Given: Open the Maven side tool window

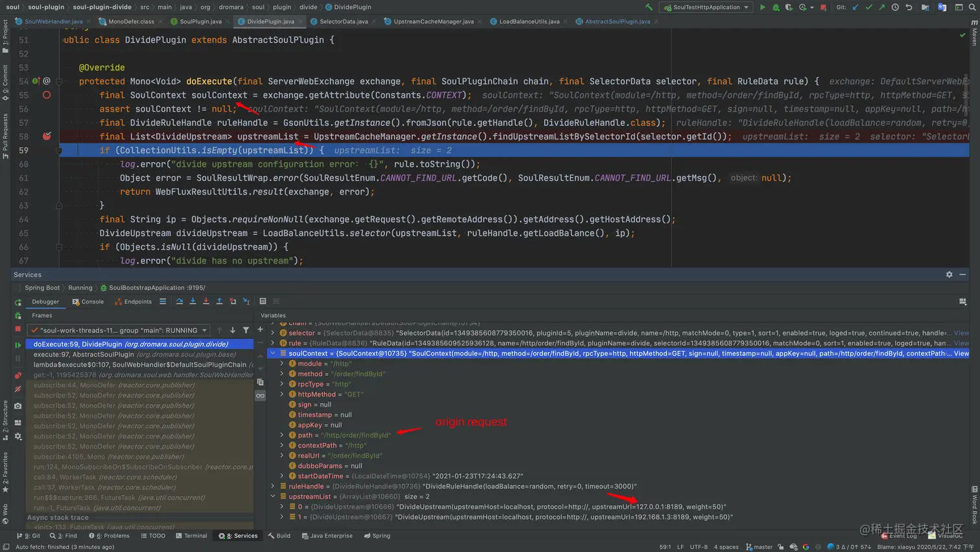Looking at the screenshot, I should 974,32.
